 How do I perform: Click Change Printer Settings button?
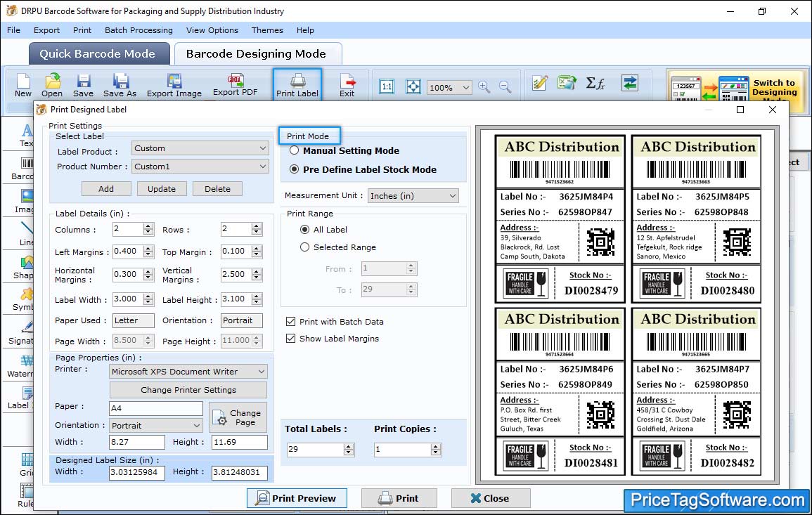(x=188, y=390)
